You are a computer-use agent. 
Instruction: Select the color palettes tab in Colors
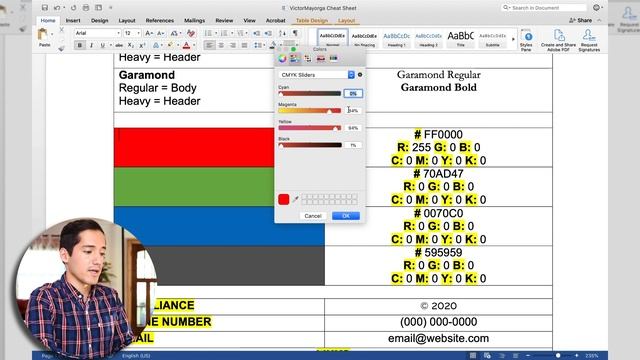pos(308,58)
